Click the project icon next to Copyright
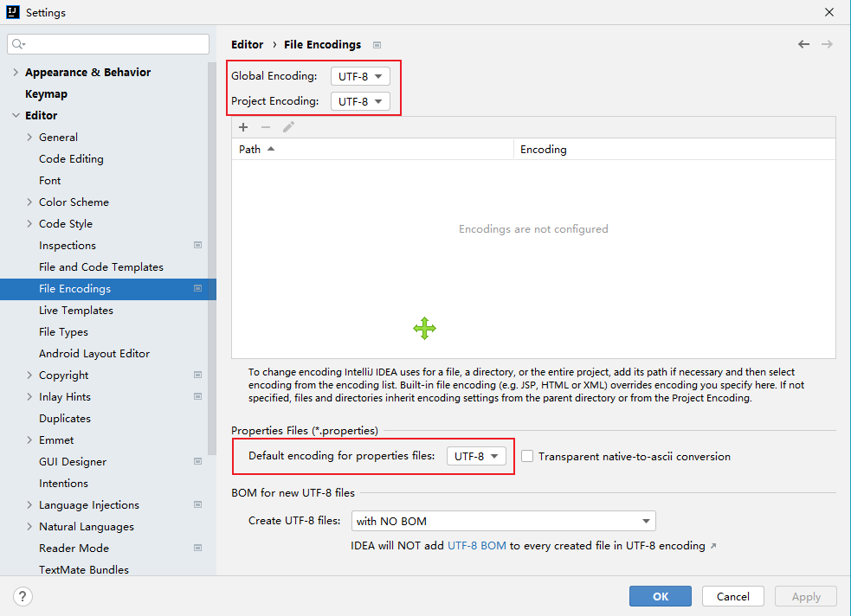The height and width of the screenshot is (616, 851). click(197, 375)
